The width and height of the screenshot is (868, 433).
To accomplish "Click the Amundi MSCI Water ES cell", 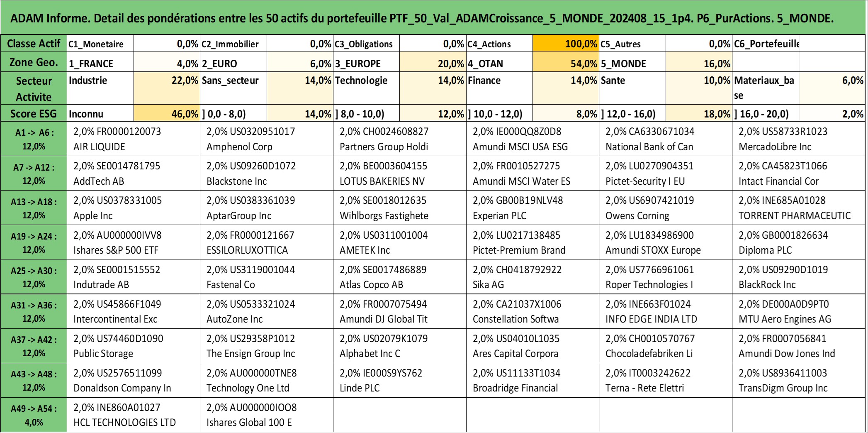I will [x=533, y=174].
